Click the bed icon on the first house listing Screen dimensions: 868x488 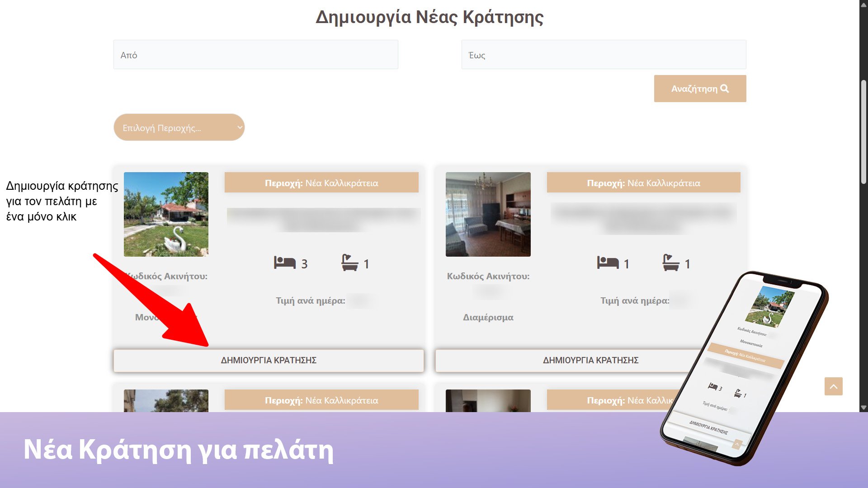click(285, 262)
